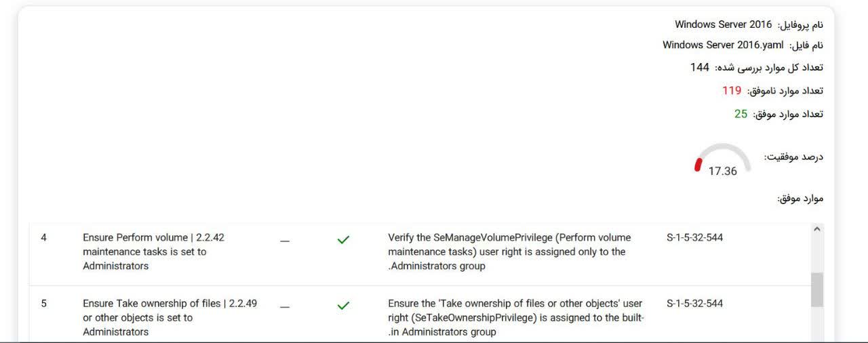Image resolution: width=868 pixels, height=343 pixels.
Task: Click the scrollbar track below the thumb
Action: 816,325
